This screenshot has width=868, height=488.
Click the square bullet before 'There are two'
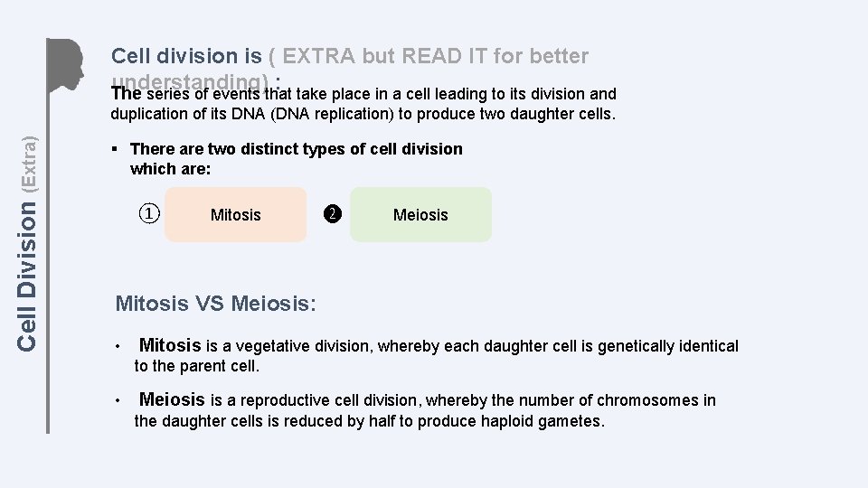[115, 149]
